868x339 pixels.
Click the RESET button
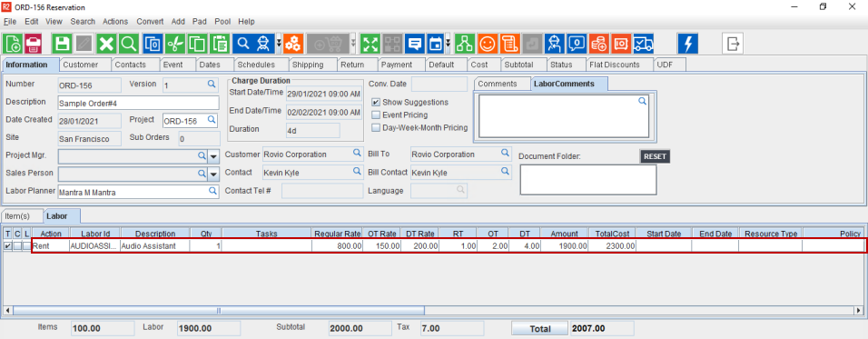(x=655, y=156)
